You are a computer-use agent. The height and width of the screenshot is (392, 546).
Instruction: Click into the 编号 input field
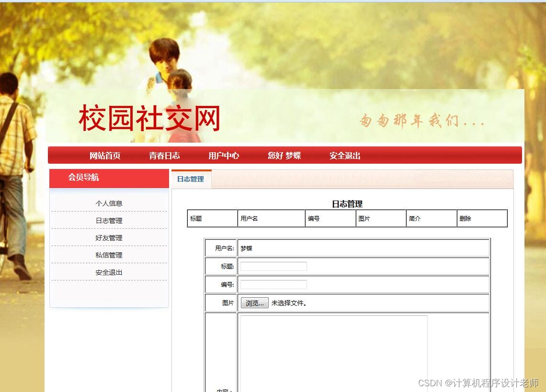click(273, 284)
